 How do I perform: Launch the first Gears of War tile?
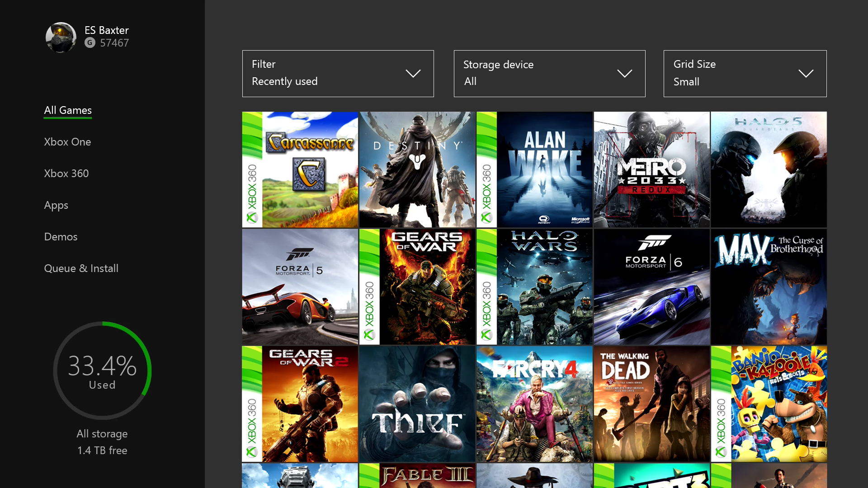(x=417, y=287)
